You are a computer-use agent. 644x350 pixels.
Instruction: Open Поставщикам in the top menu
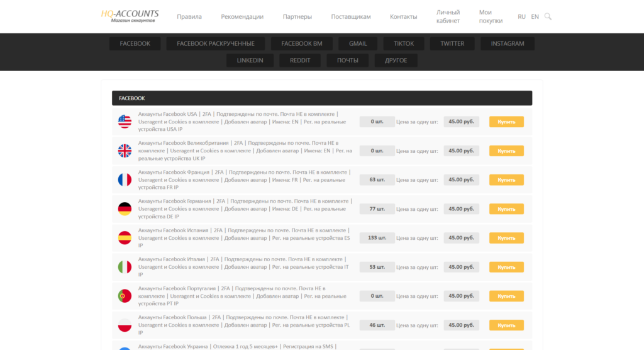[351, 16]
